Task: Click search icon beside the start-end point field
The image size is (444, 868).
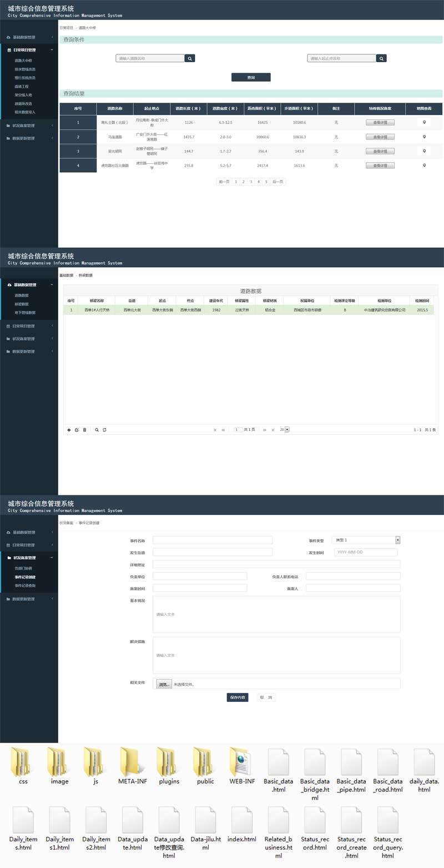Action: tap(381, 58)
